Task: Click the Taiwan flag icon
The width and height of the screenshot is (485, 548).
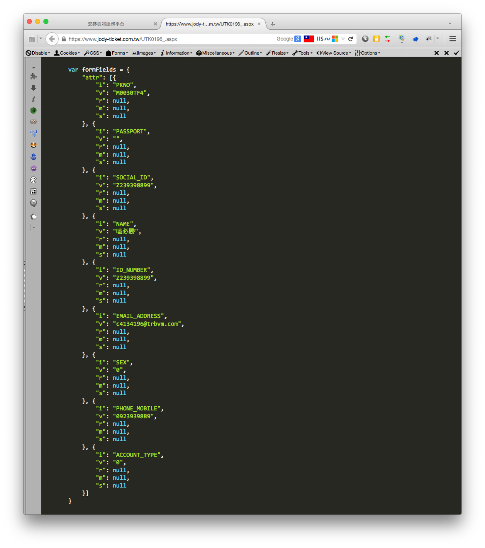Action: (309, 39)
